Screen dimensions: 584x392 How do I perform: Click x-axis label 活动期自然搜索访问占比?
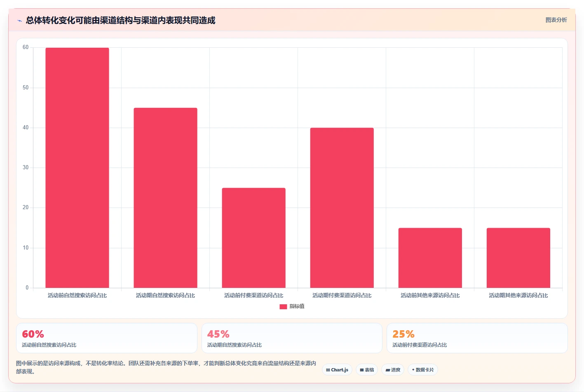coord(165,295)
